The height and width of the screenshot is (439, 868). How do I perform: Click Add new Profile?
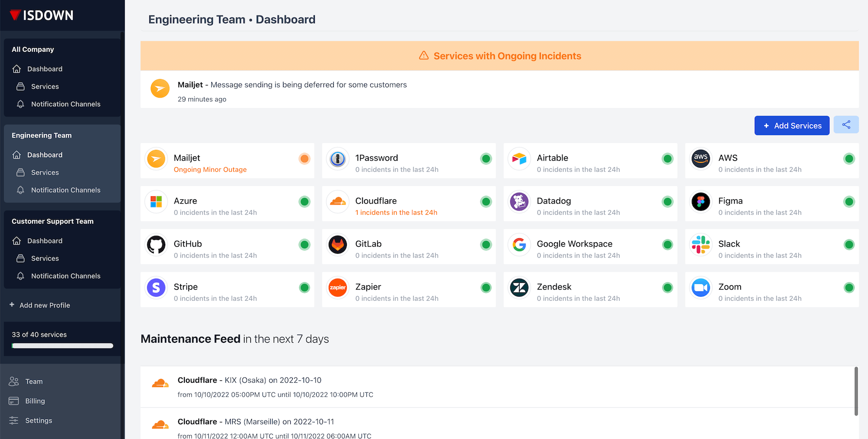[x=45, y=305]
